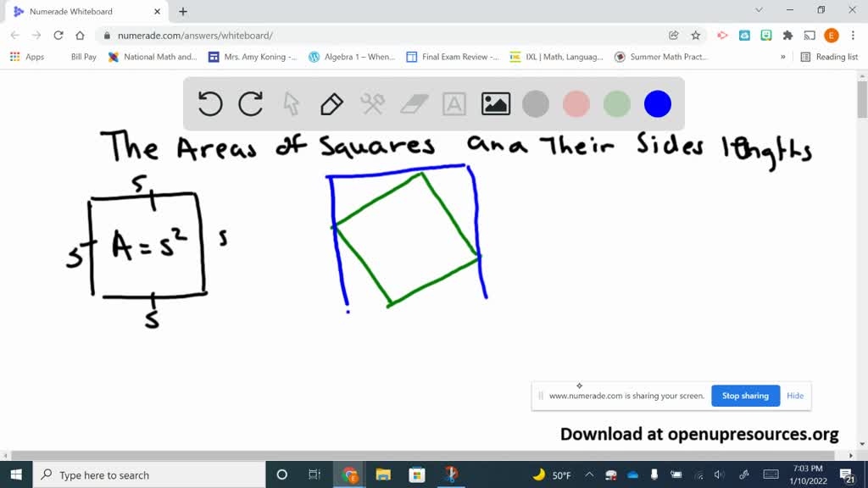Image resolution: width=868 pixels, height=488 pixels.
Task: Click the tools/settings icon next to the pencil
Action: click(372, 103)
